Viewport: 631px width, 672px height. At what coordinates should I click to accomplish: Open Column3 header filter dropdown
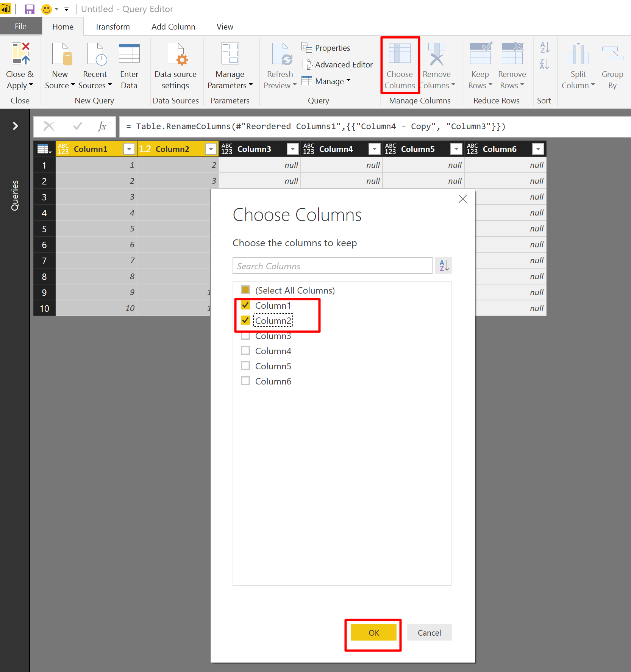tap(293, 149)
